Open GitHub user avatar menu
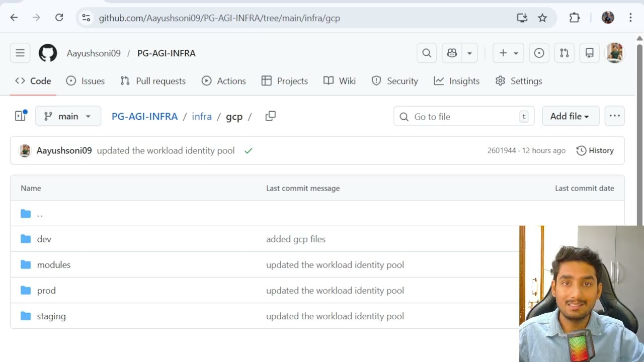This screenshot has height=362, width=644. pyautogui.click(x=615, y=53)
